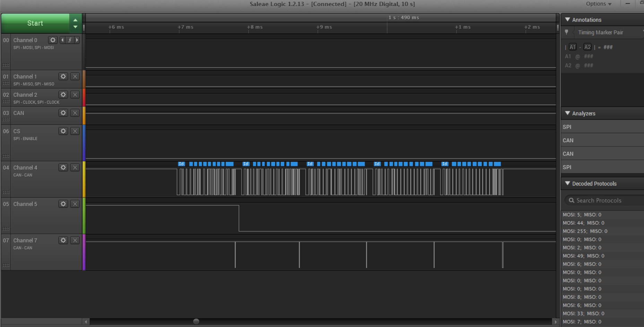
Task: Click the scrollbar left arrow
Action: coord(86,322)
